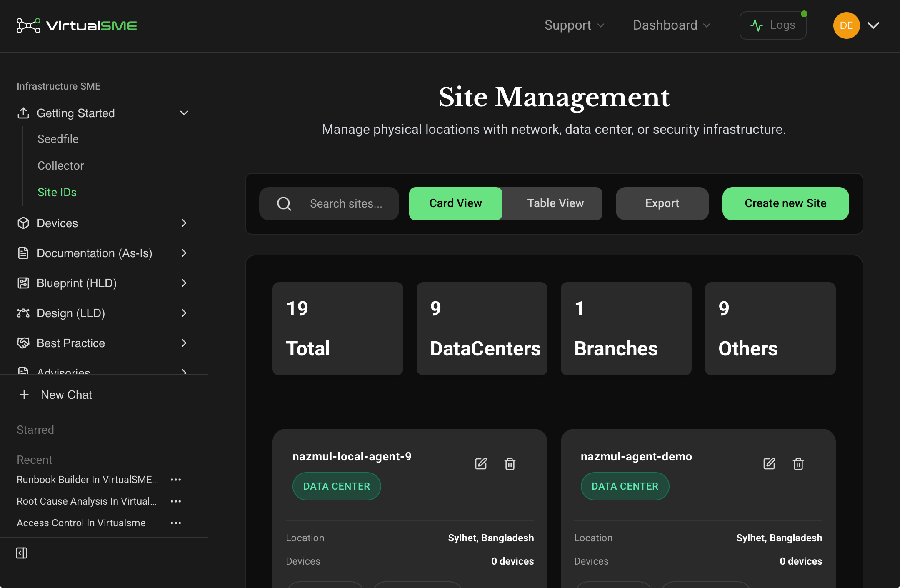Click DATA CENTER badge on nazmul-local-agent-9
Viewport: 900px width, 588px height.
point(337,486)
